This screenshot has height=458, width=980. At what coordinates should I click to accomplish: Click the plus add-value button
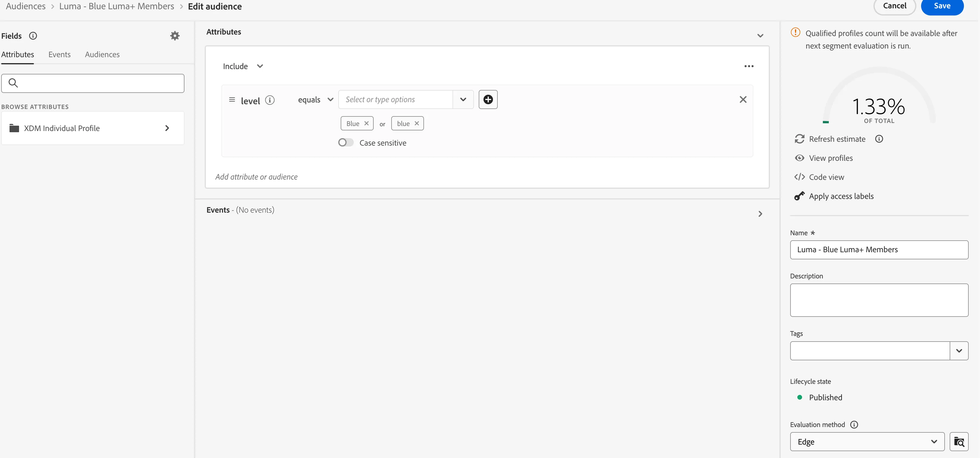488,99
